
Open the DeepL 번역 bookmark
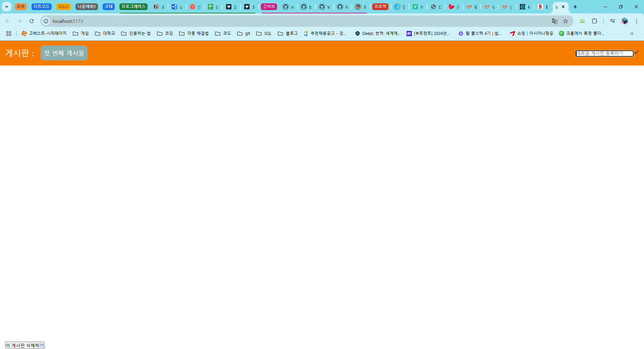point(378,34)
